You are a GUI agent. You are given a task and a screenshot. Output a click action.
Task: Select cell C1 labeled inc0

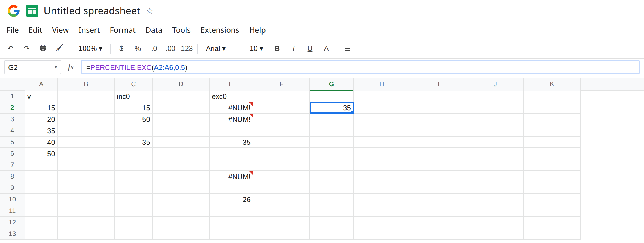point(133,96)
